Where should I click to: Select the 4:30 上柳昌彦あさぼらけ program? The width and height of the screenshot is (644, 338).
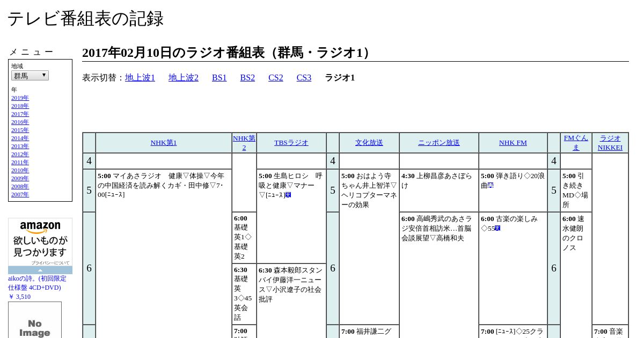(439, 190)
